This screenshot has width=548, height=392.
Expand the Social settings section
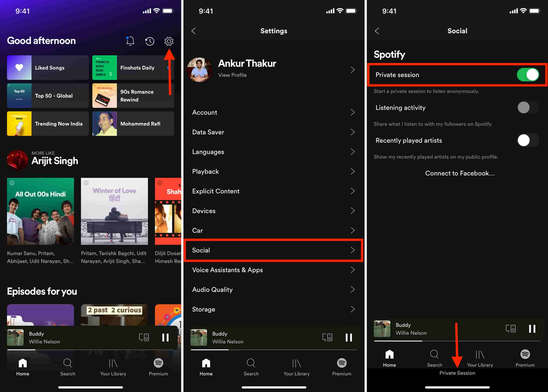pyautogui.click(x=273, y=250)
